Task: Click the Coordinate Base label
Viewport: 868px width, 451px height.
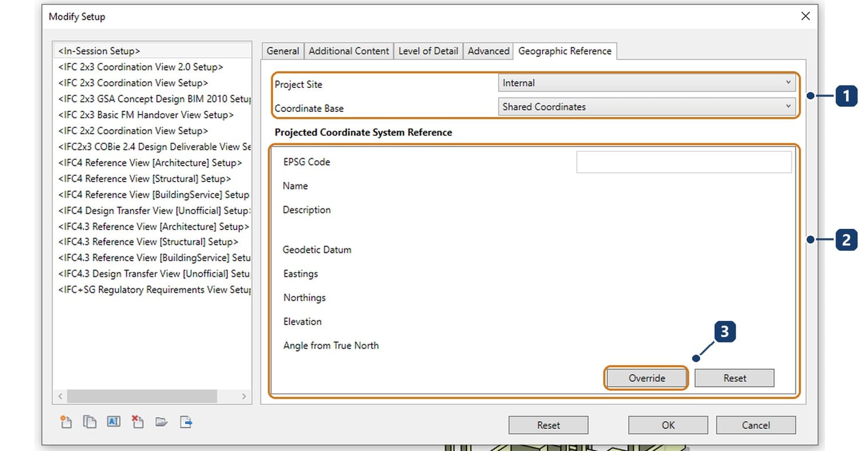Action: (x=309, y=108)
